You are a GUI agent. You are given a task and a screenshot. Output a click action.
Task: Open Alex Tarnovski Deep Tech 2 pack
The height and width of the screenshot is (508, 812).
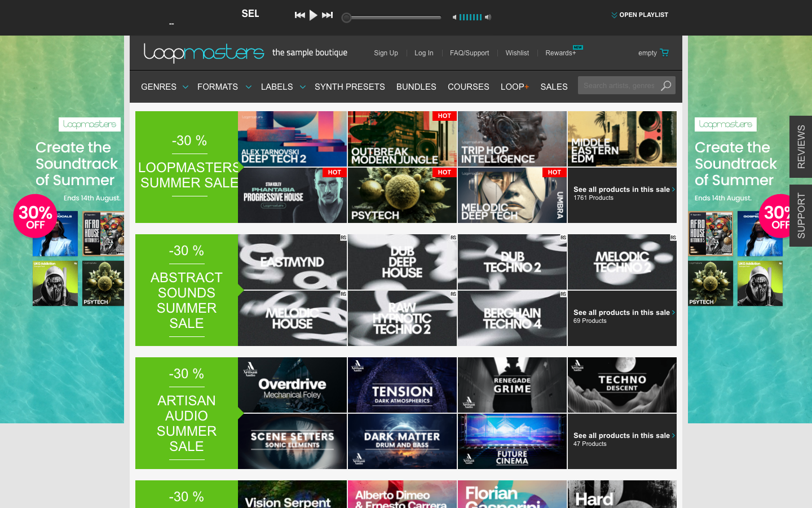coord(292,139)
